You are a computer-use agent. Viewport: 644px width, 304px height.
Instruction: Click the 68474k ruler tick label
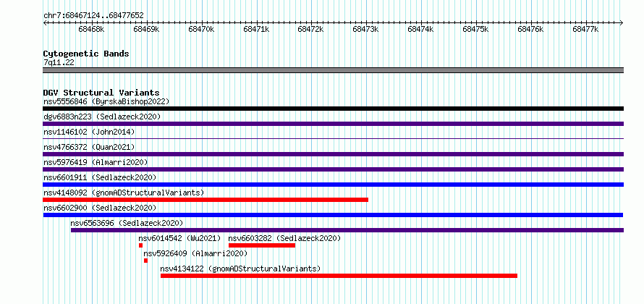click(x=421, y=29)
